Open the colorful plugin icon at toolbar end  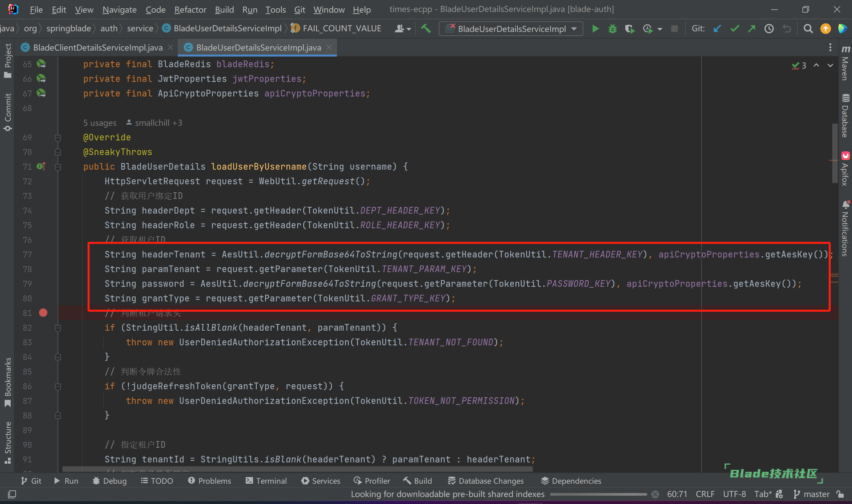[x=843, y=29]
